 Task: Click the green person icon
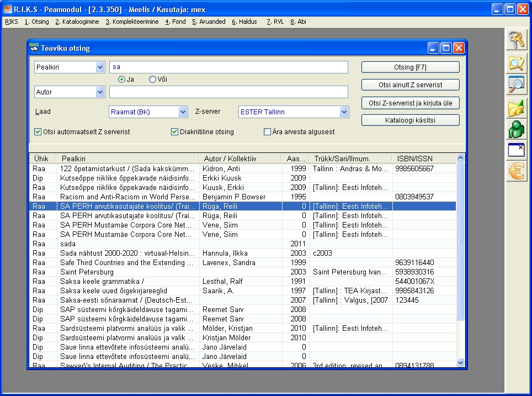click(517, 130)
